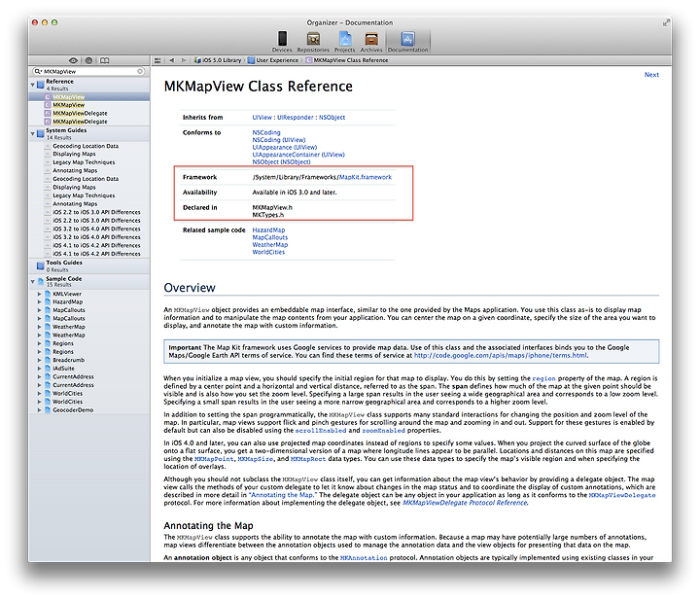Open WeatherMap under Related sample code
The image size is (700, 601).
[x=269, y=245]
